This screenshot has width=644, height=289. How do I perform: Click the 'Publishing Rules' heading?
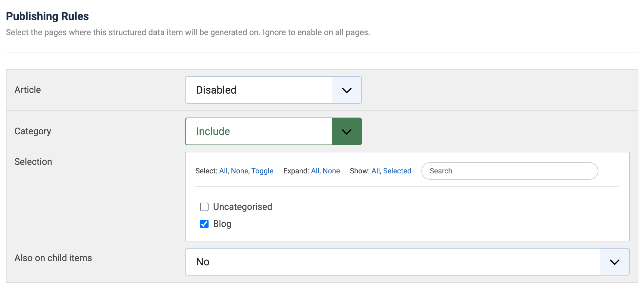(47, 16)
